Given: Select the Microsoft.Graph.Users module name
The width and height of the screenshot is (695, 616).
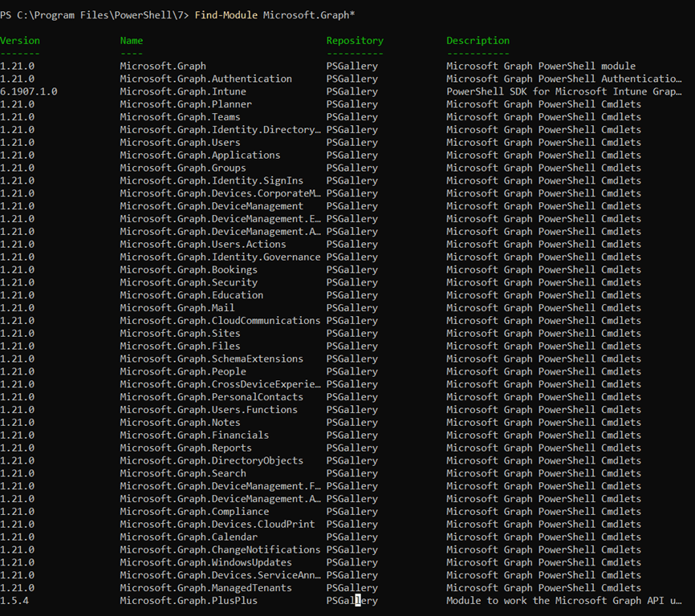Looking at the screenshot, I should (180, 143).
